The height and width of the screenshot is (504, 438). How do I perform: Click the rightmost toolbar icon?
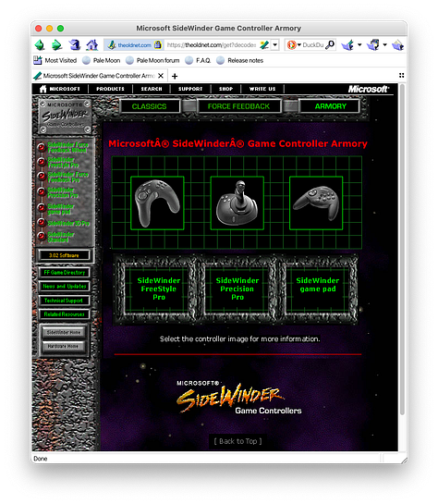click(x=397, y=45)
